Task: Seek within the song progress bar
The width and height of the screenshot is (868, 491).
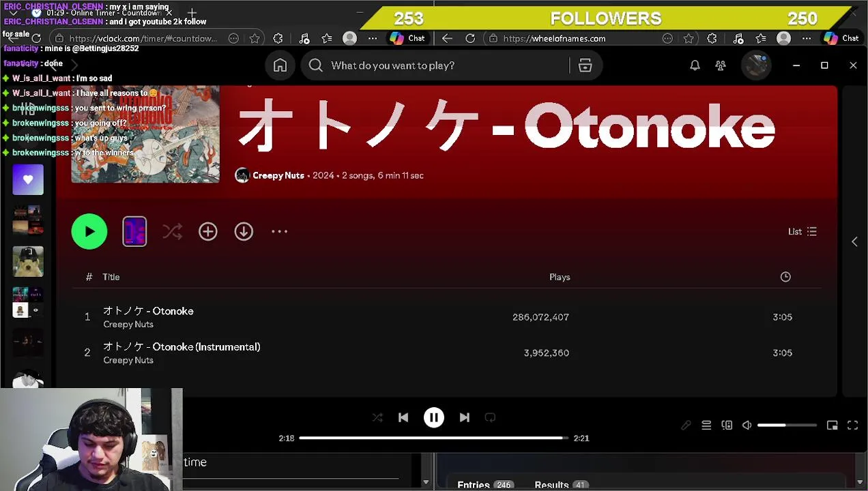Action: point(433,438)
